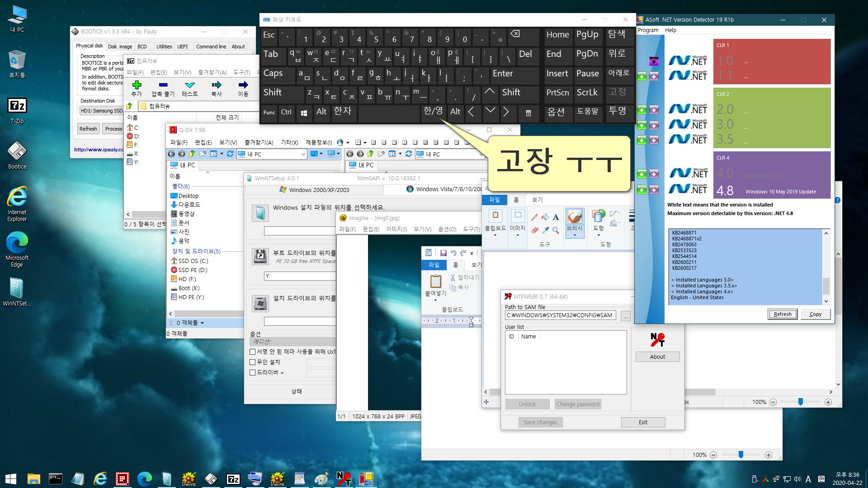Click the boot drive floppy icon in WinNTSetup
Viewport: 868px width, 488px height.
click(x=260, y=256)
